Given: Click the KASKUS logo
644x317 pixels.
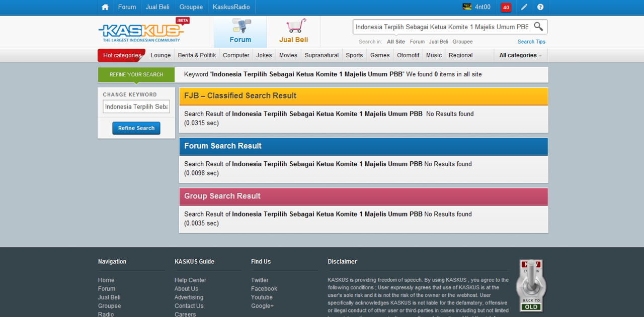Looking at the screenshot, I should click(141, 32).
